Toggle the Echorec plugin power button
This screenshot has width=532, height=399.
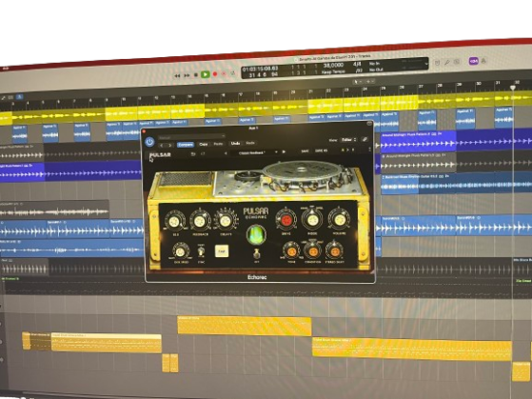pyautogui.click(x=149, y=142)
